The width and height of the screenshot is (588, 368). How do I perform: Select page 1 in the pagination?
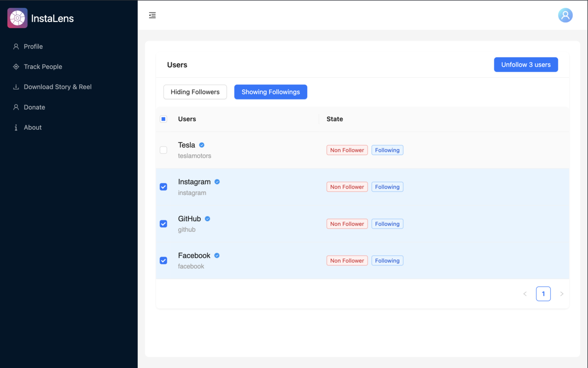(x=543, y=294)
